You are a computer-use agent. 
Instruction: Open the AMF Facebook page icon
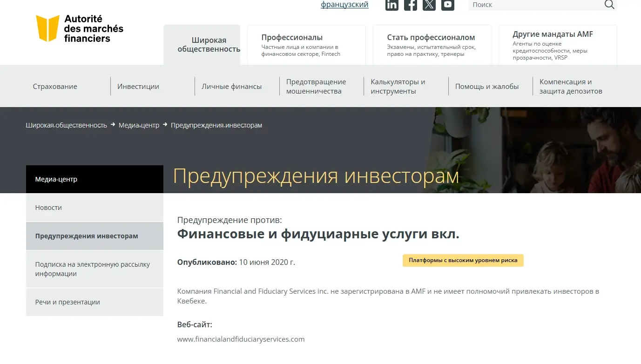coord(411,5)
